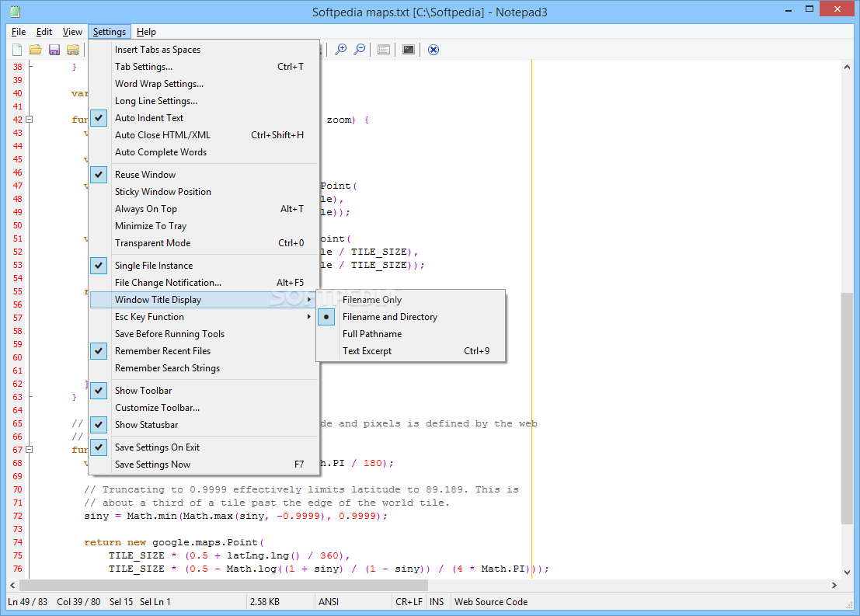Click the vertical scrollbar up arrow
This screenshot has height=616, width=860.
click(847, 67)
